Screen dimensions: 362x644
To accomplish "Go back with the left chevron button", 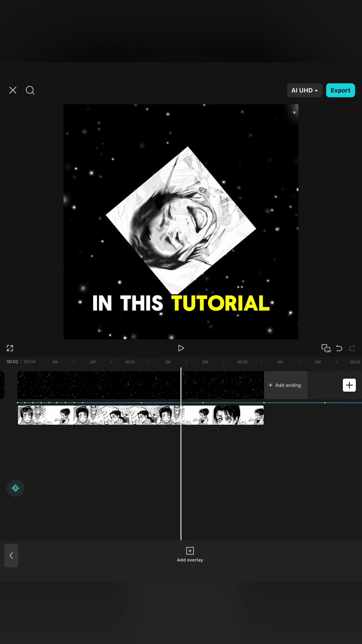I will (x=11, y=555).
